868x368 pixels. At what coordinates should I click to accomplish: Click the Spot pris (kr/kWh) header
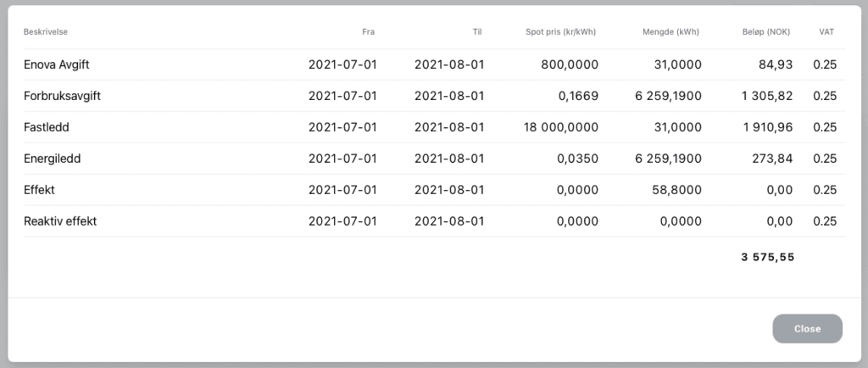tap(561, 32)
